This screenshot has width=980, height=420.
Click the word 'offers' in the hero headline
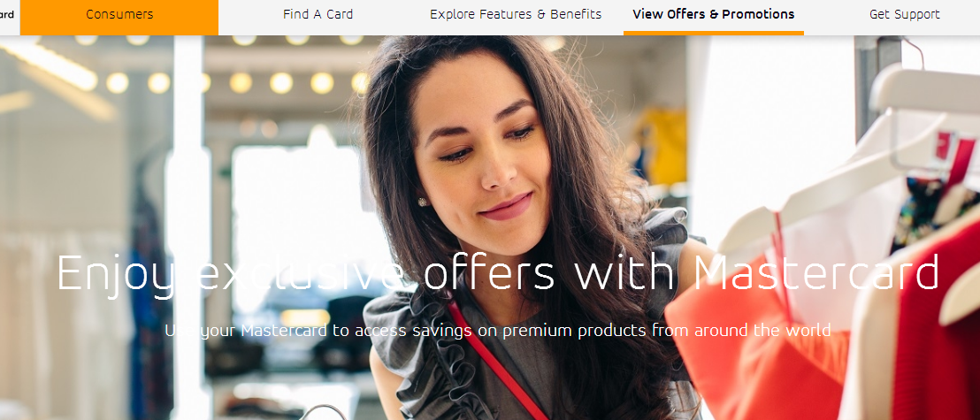[x=489, y=271]
